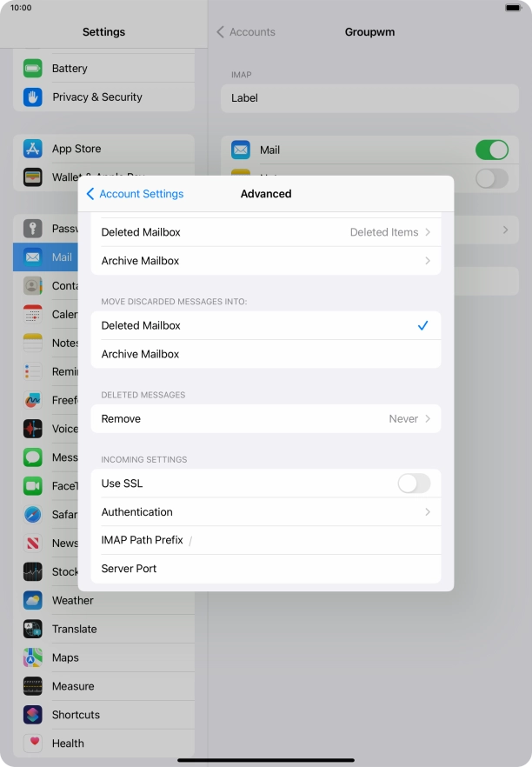The image size is (532, 767).
Task: Turn off the Mail account toggle
Action: 491,150
